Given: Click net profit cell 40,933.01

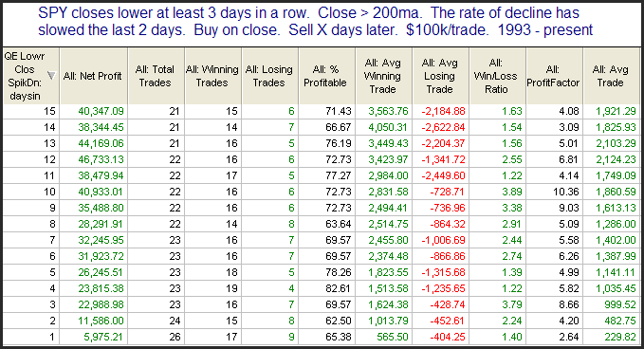Looking at the screenshot, I should tap(101, 192).
